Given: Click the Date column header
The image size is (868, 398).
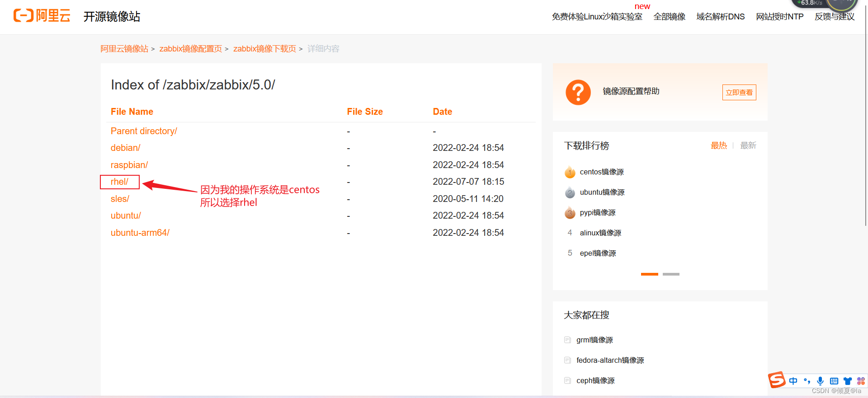Looking at the screenshot, I should [x=443, y=112].
